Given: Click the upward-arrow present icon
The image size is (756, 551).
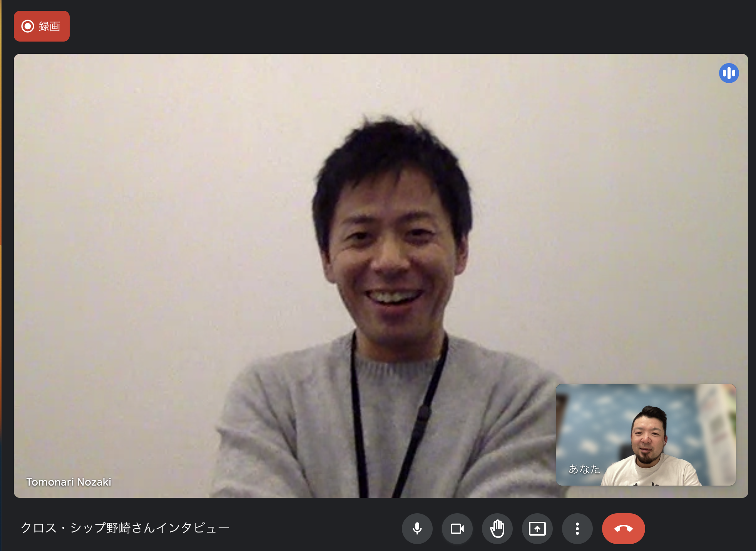Looking at the screenshot, I should 537,528.
